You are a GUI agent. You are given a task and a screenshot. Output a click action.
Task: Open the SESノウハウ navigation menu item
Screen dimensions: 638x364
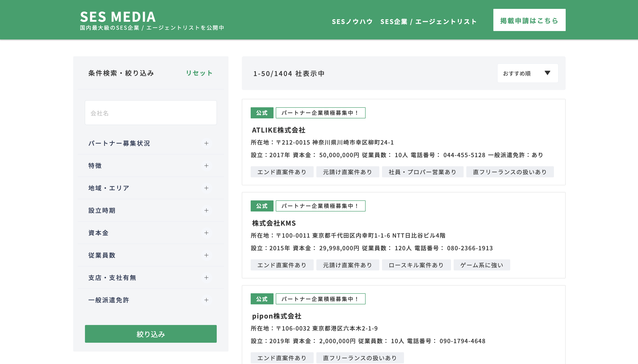pyautogui.click(x=352, y=22)
